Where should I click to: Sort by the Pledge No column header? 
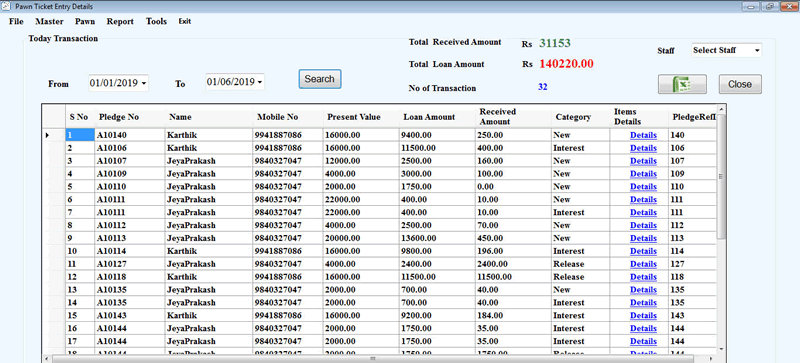(x=130, y=117)
